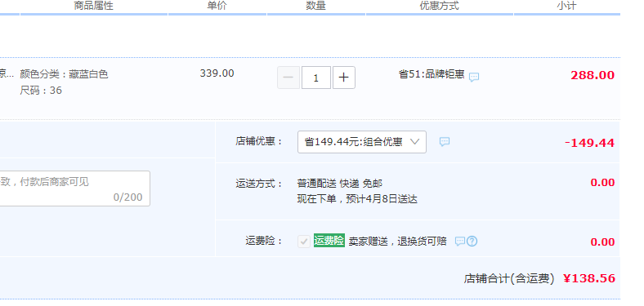Click the 省51:品牌钜惠 promotion text

point(432,74)
